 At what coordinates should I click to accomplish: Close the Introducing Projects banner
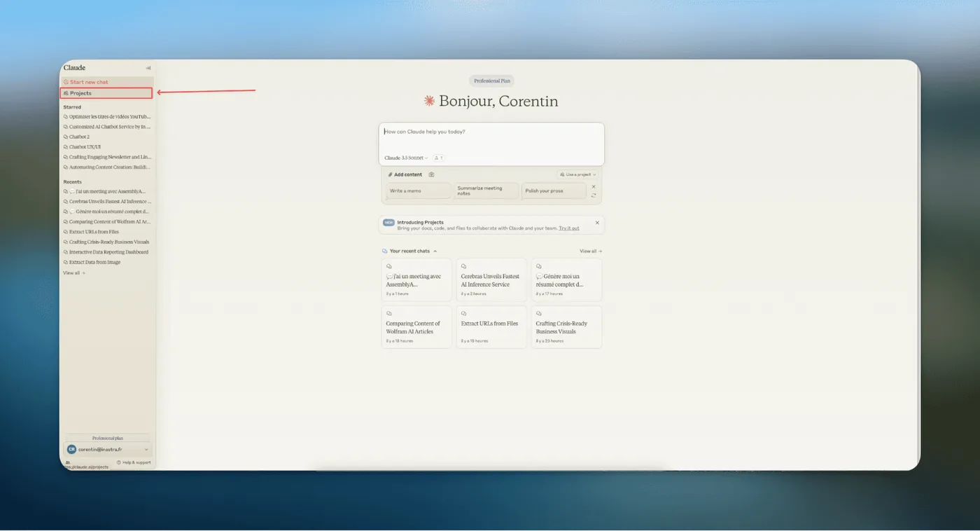(597, 223)
